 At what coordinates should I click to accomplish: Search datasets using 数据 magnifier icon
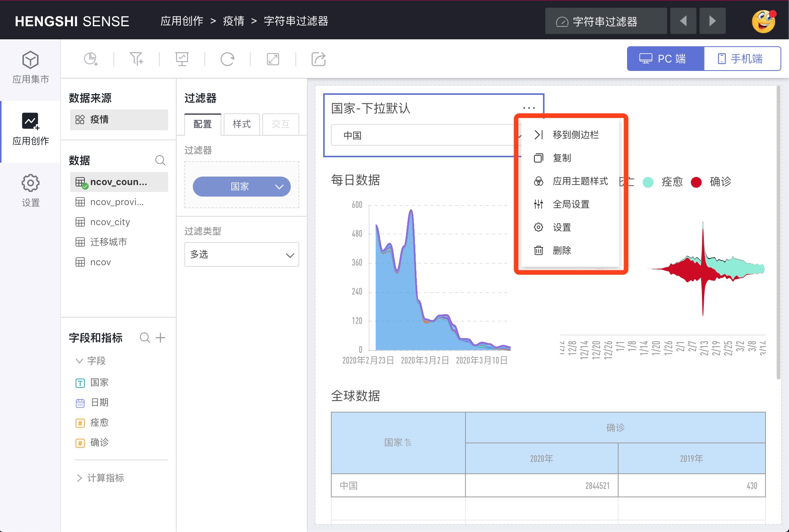(x=160, y=160)
